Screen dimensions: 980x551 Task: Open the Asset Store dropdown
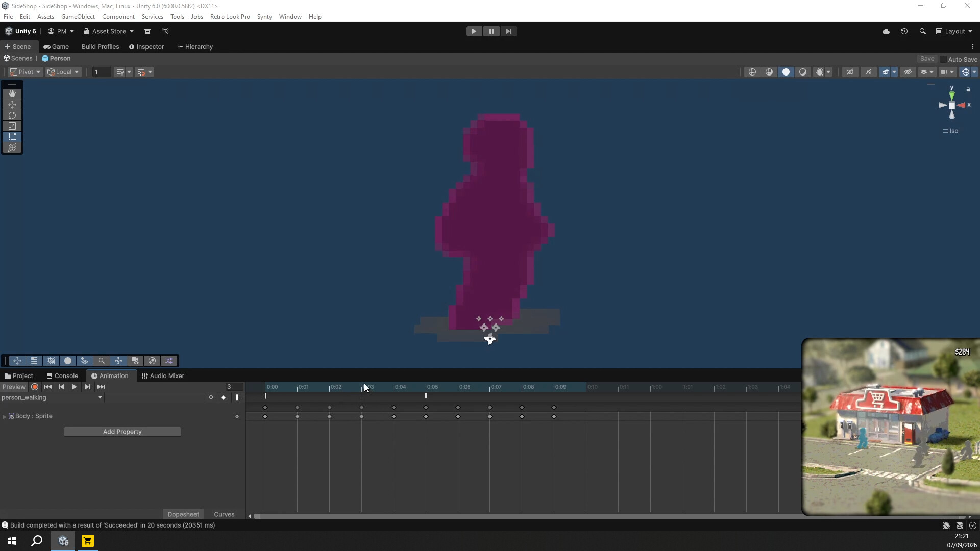[x=108, y=31]
